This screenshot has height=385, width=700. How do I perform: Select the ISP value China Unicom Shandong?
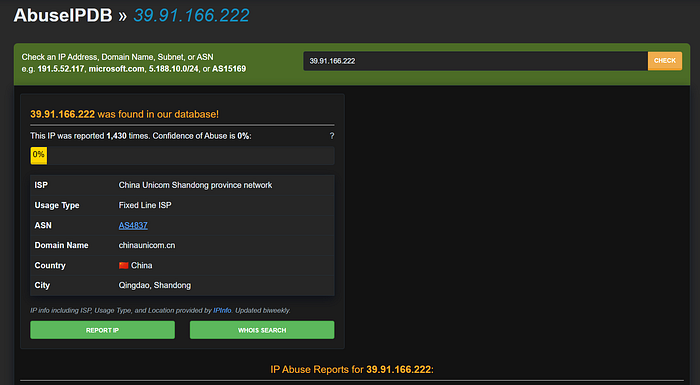pos(195,185)
